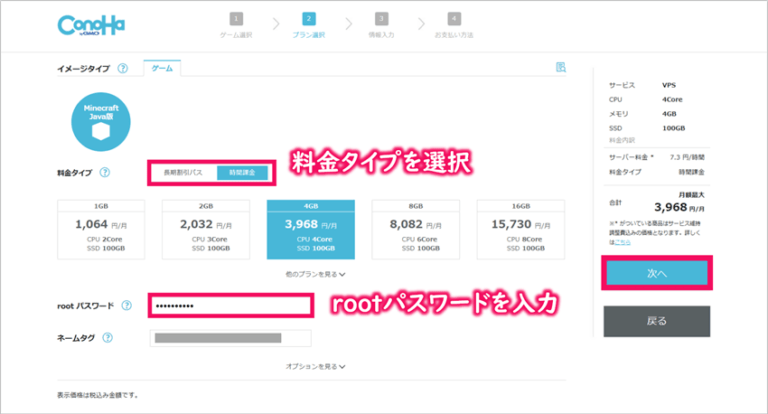Expand オプションを見る
This screenshot has height=414, width=768.
point(315,366)
